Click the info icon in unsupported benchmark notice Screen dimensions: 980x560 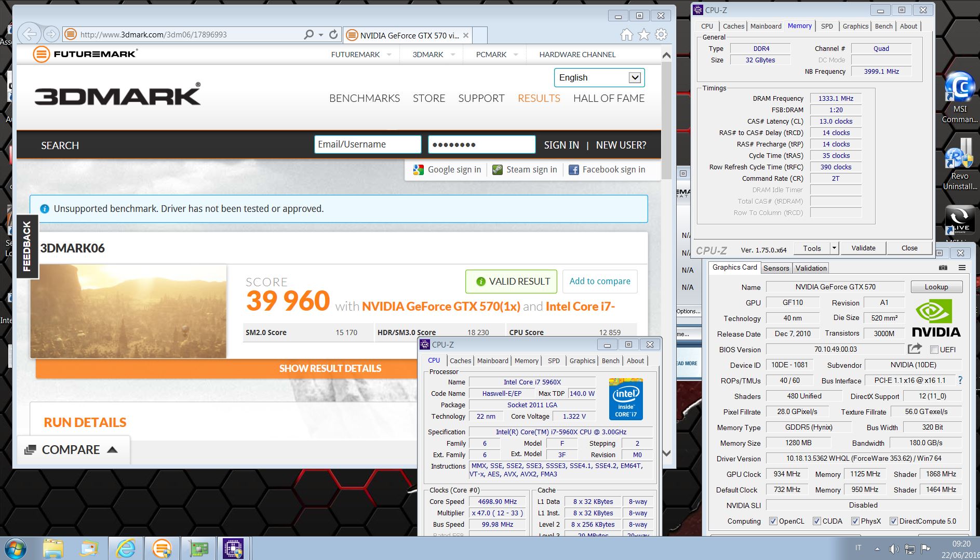pos(45,209)
